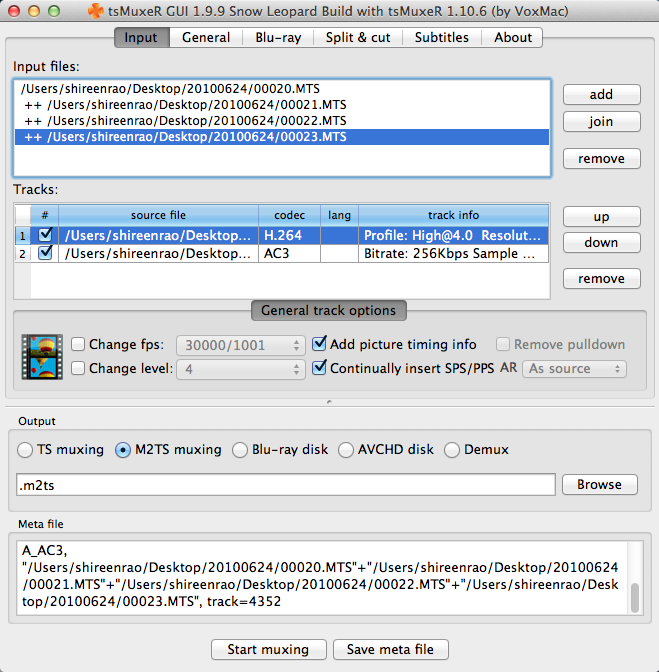659x672 pixels.
Task: Click the source file column header
Action: point(158,215)
